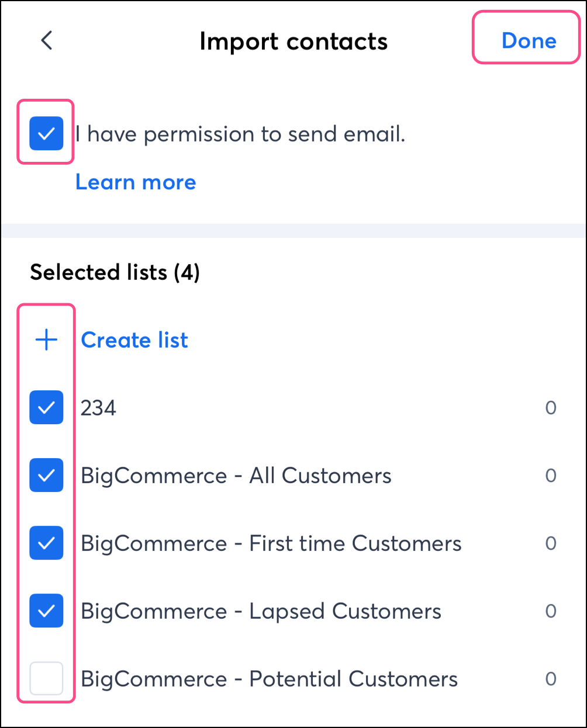587x728 pixels.
Task: Select the BigCommerce - Lapsed Customers list name
Action: pos(261,611)
